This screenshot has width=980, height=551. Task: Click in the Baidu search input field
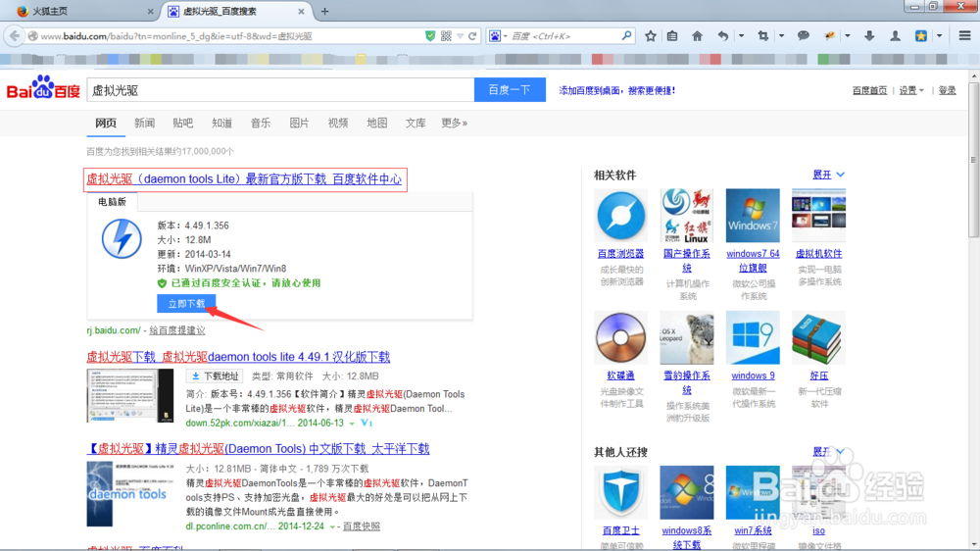[x=280, y=90]
